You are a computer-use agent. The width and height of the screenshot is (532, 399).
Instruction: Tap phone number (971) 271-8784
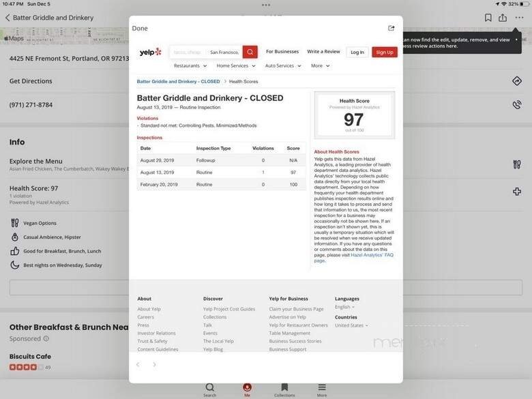click(31, 105)
